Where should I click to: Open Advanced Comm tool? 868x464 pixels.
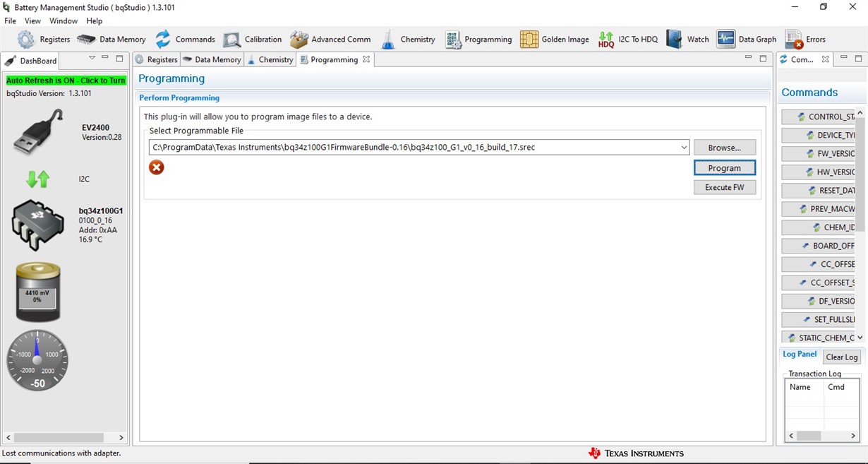(330, 40)
